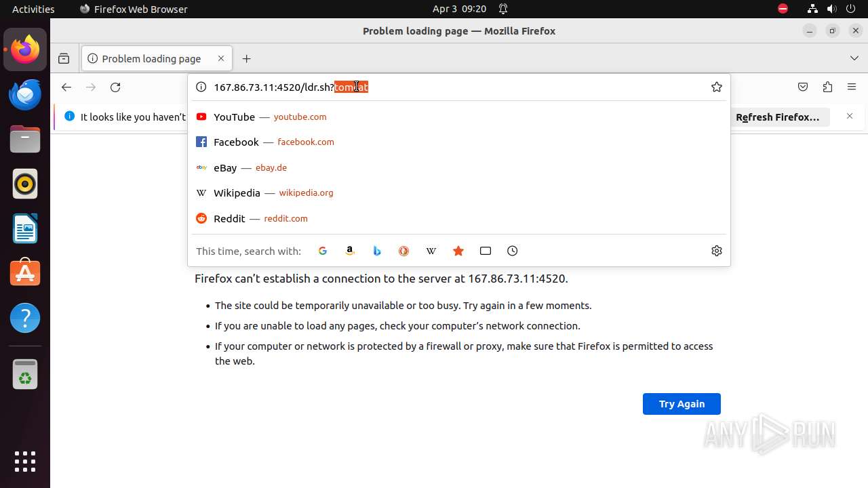Search this time with Wikipedia icon
The image size is (868, 488).
tap(431, 251)
